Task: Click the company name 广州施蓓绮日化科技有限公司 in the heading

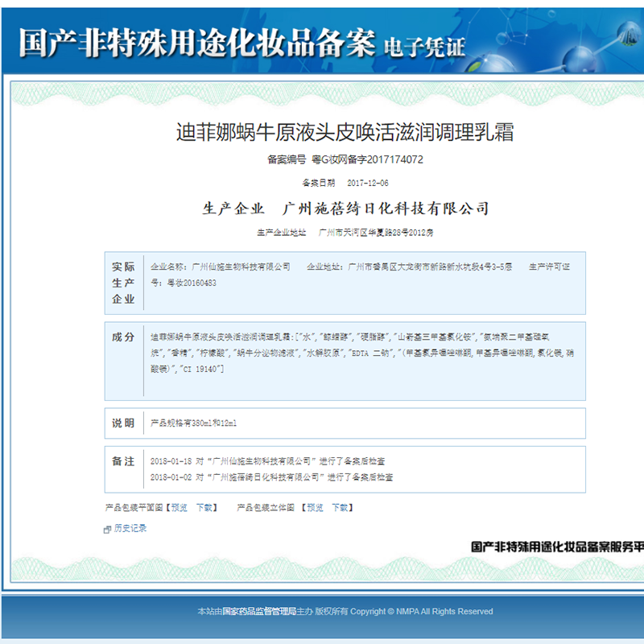Action: coord(386,208)
